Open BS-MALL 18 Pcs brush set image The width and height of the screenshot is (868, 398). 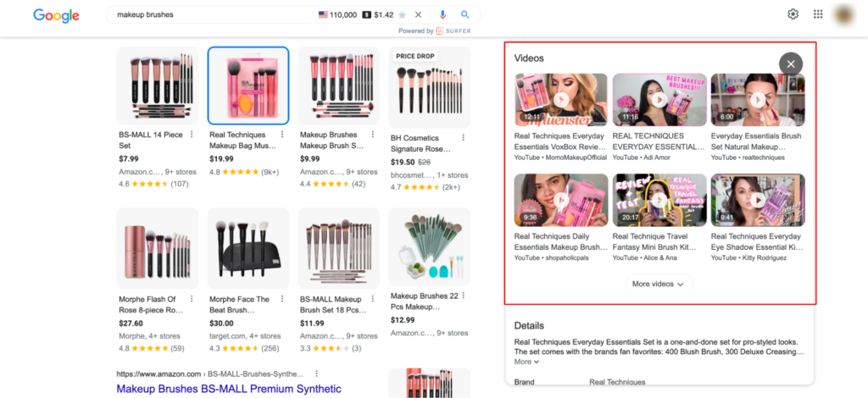click(339, 248)
